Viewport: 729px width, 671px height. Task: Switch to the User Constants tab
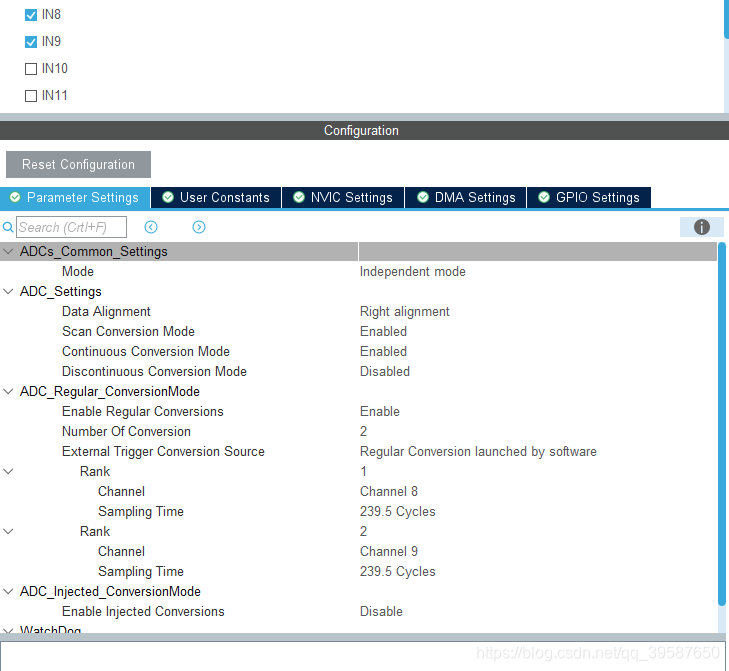click(x=216, y=198)
